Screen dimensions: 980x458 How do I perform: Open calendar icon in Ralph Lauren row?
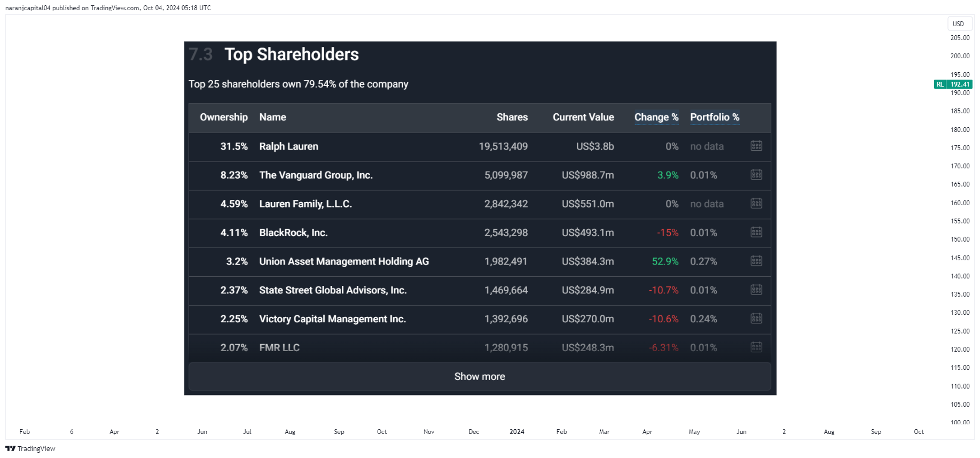point(756,146)
